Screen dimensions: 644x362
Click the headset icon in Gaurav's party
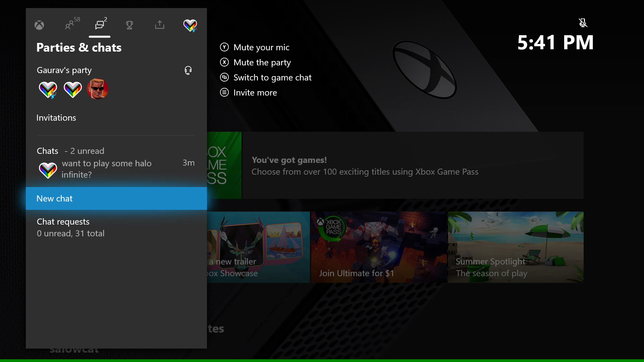(x=187, y=70)
